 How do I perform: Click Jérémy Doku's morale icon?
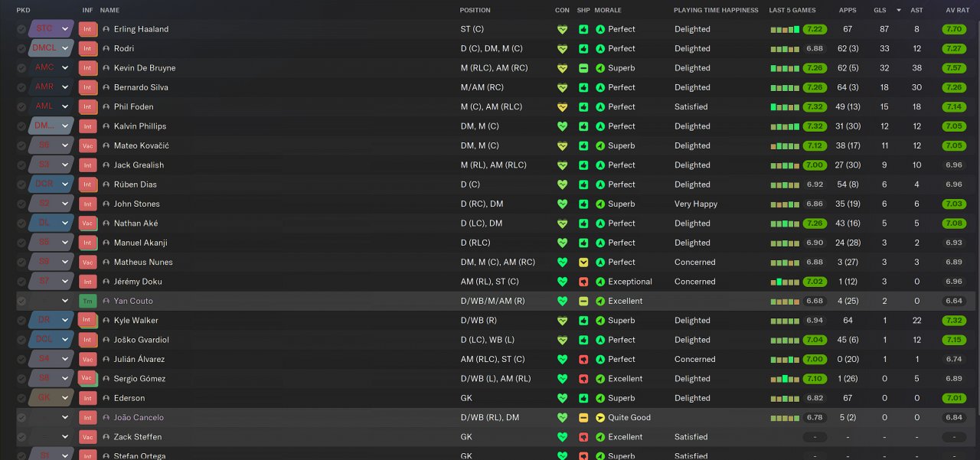coord(600,282)
